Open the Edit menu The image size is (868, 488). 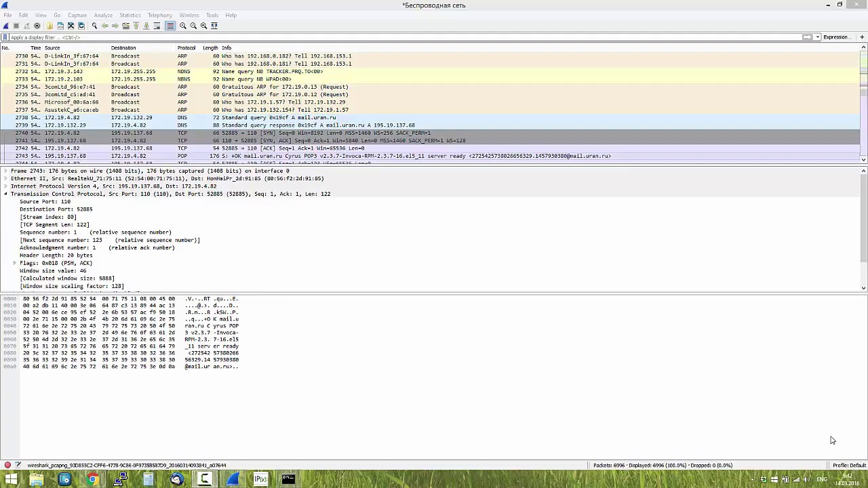[x=24, y=15]
